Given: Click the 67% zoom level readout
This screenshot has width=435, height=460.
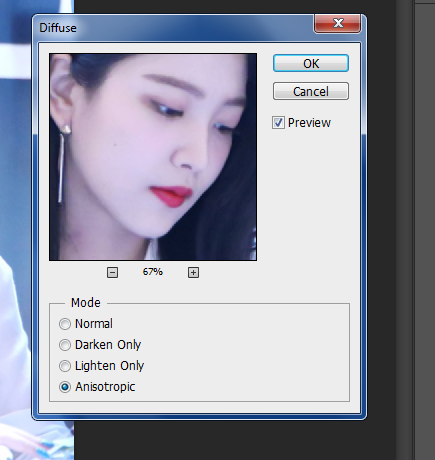Looking at the screenshot, I should [153, 272].
